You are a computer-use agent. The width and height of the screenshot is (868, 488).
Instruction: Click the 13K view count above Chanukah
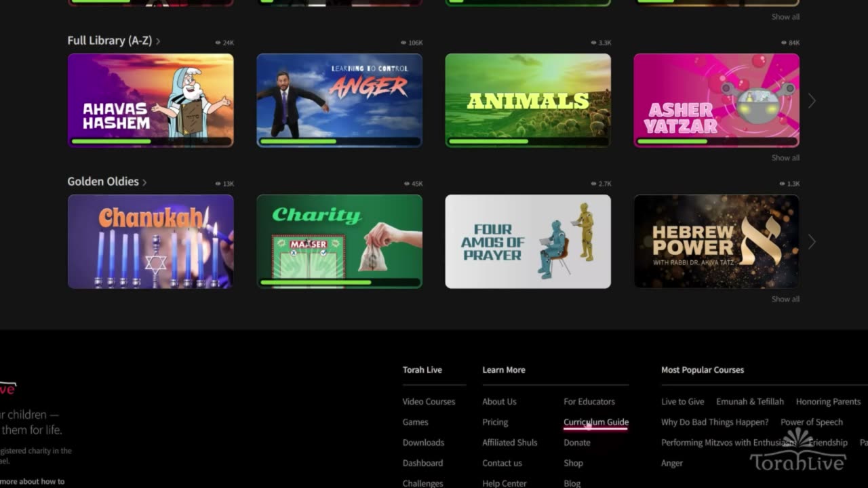pos(224,184)
